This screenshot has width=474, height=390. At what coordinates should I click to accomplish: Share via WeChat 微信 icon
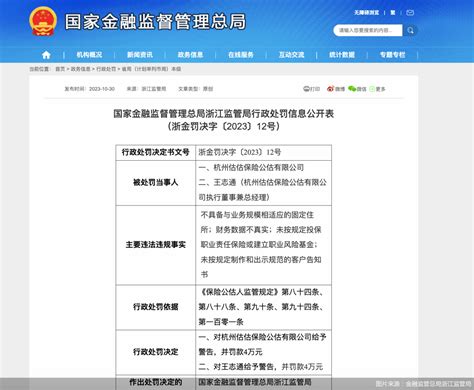(x=357, y=89)
